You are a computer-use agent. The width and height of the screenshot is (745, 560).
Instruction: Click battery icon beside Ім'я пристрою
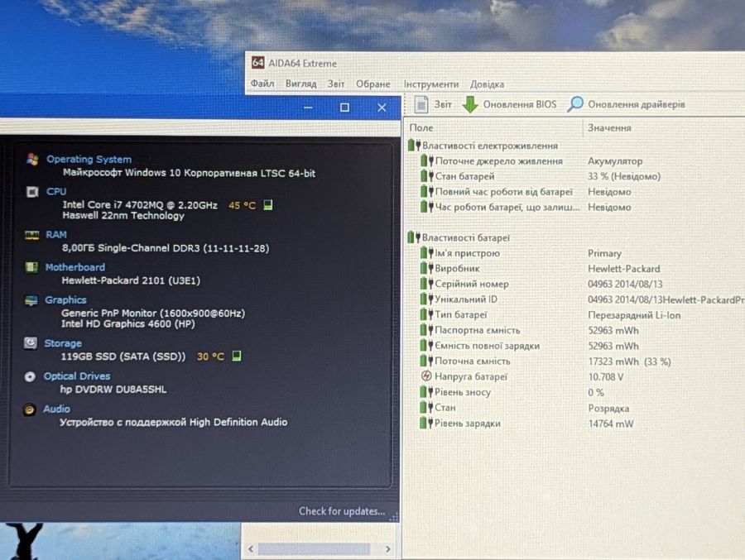click(x=426, y=253)
